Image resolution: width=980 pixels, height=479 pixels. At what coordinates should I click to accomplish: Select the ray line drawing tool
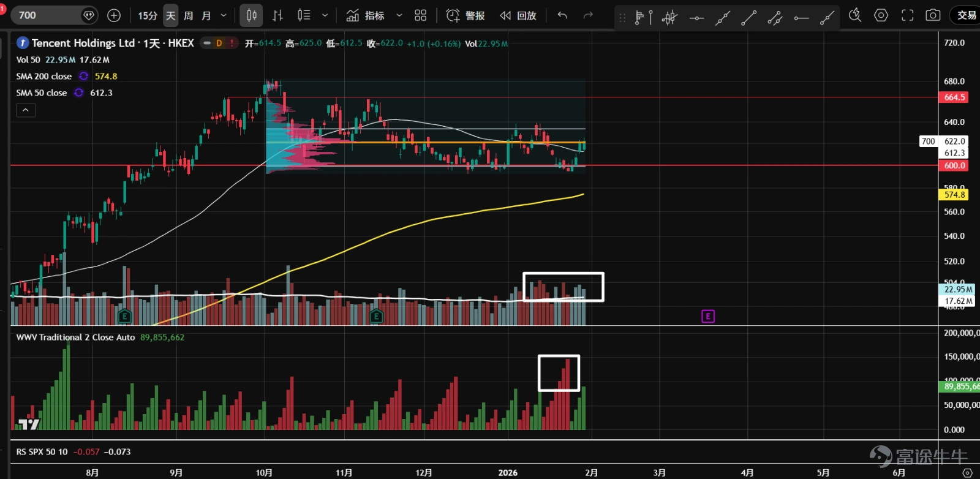coord(827,18)
